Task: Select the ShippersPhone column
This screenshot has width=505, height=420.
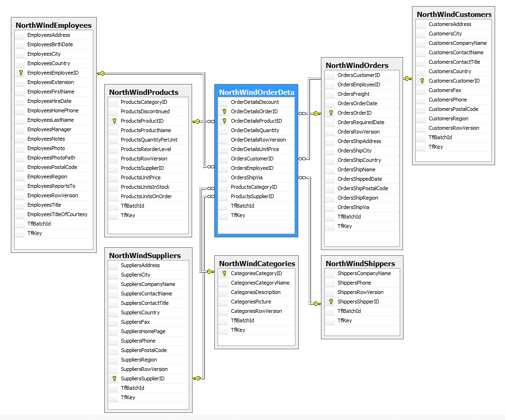Action: (362, 283)
